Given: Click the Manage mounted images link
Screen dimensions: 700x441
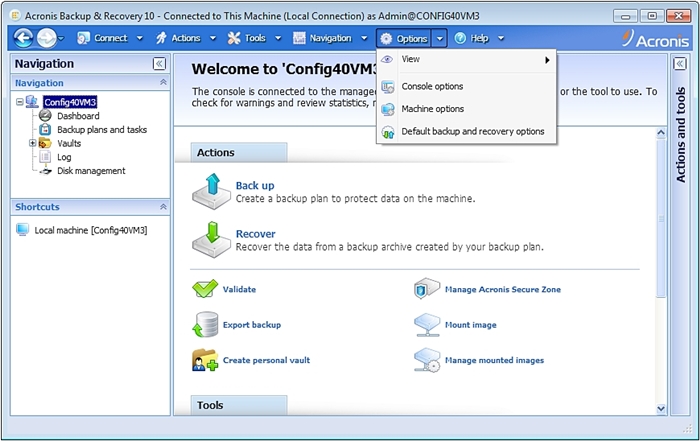Looking at the screenshot, I should click(494, 360).
